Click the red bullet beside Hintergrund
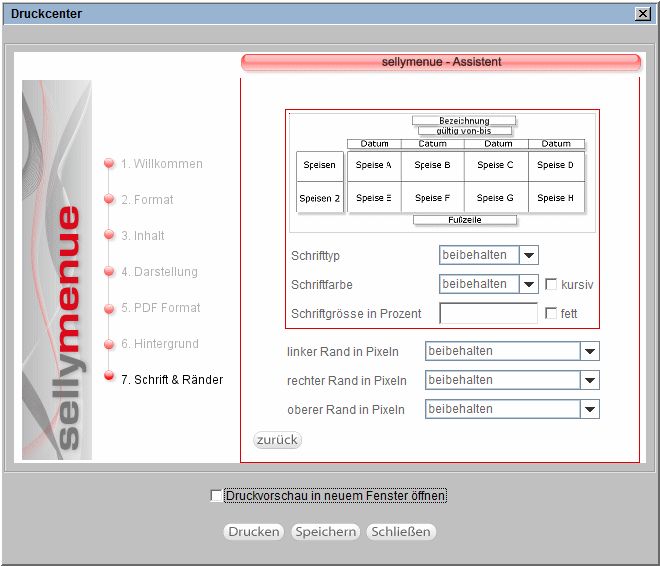Viewport: 660px width, 566px height. point(109,344)
